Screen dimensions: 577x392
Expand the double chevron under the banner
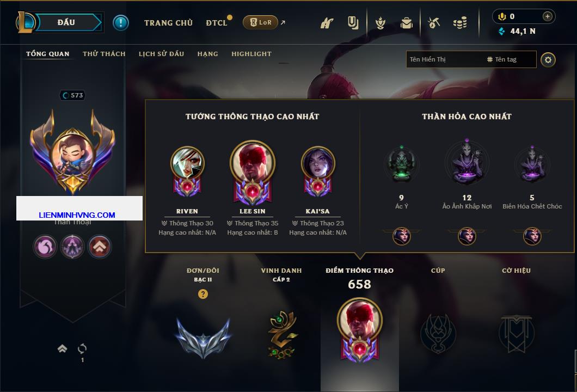62,348
